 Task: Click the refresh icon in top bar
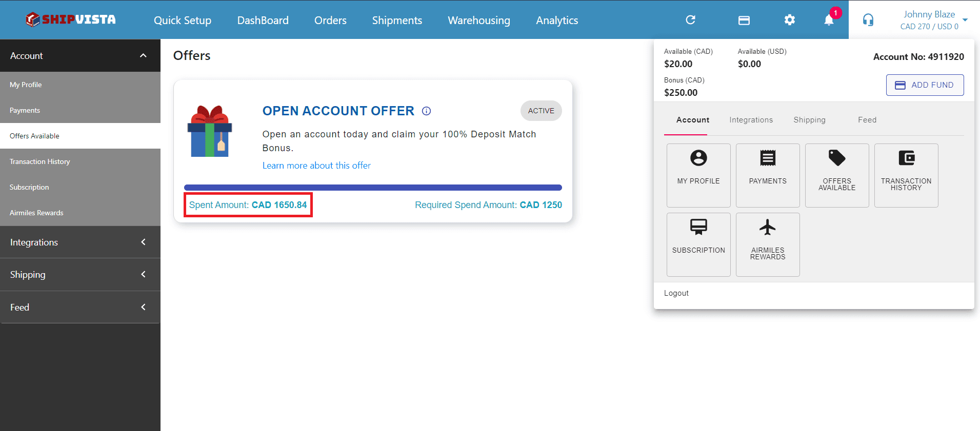691,20
